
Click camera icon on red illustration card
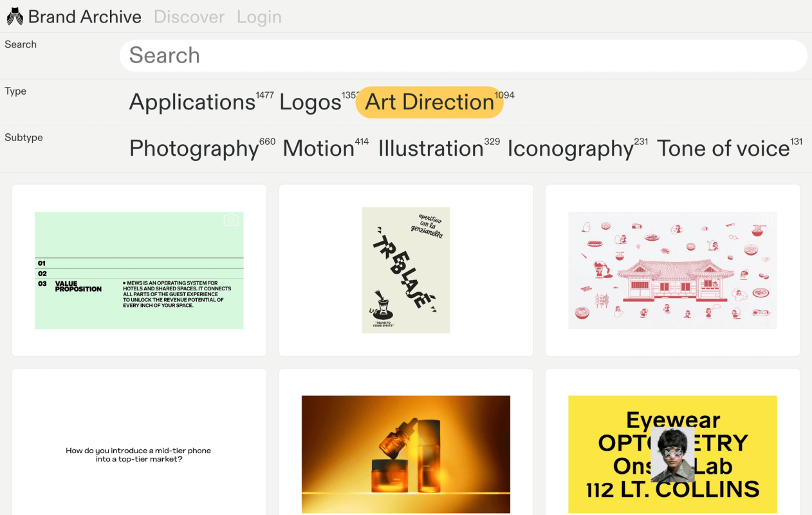pos(764,220)
